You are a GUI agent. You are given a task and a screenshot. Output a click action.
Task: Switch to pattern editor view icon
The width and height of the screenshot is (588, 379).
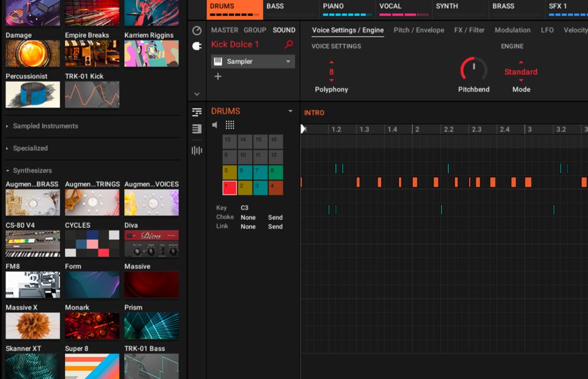[x=197, y=112]
